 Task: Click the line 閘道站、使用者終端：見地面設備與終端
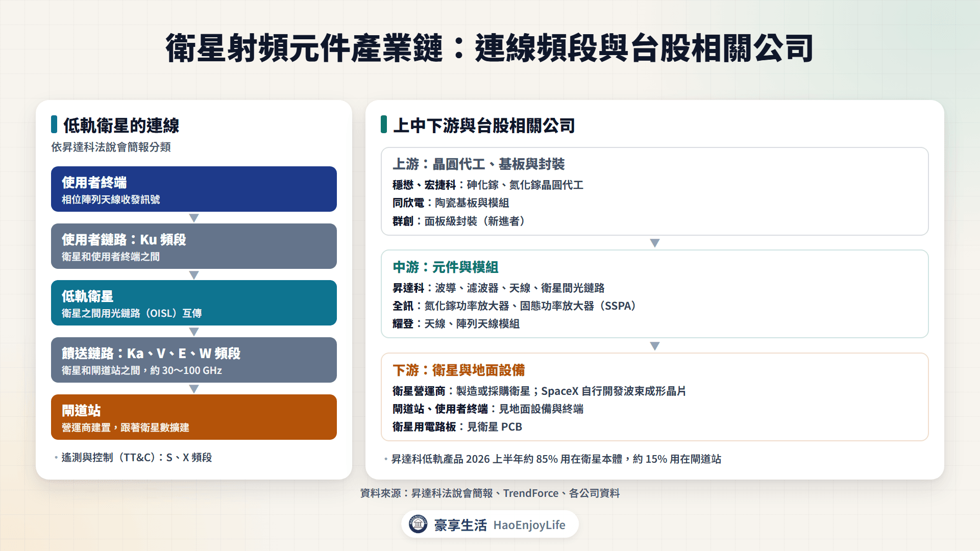click(x=487, y=409)
